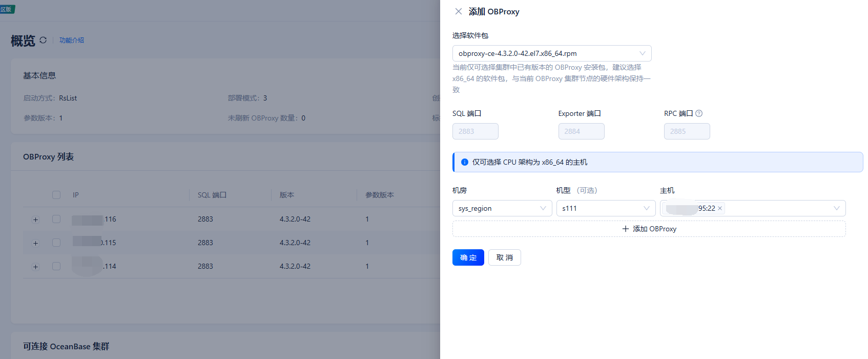Open the 机房 sys_region dropdown

click(x=502, y=208)
